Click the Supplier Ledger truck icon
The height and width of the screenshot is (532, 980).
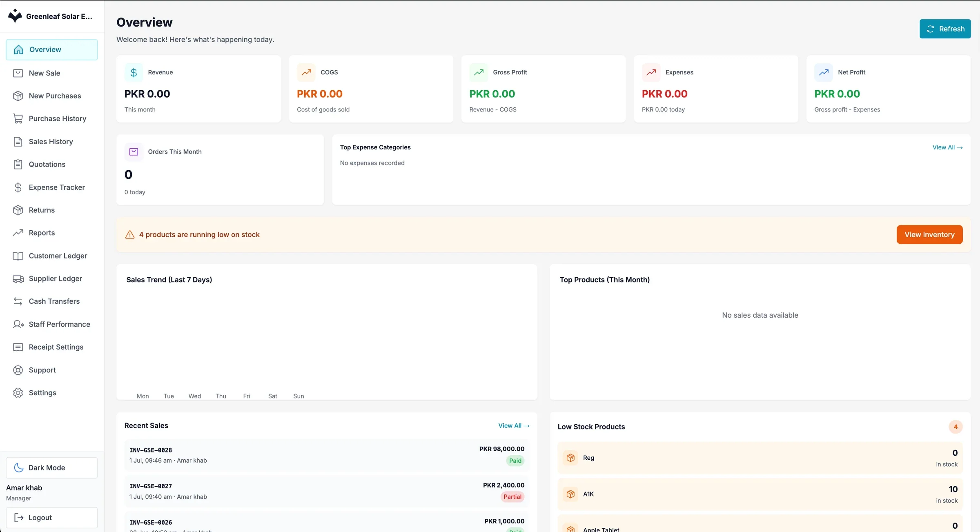(x=18, y=279)
